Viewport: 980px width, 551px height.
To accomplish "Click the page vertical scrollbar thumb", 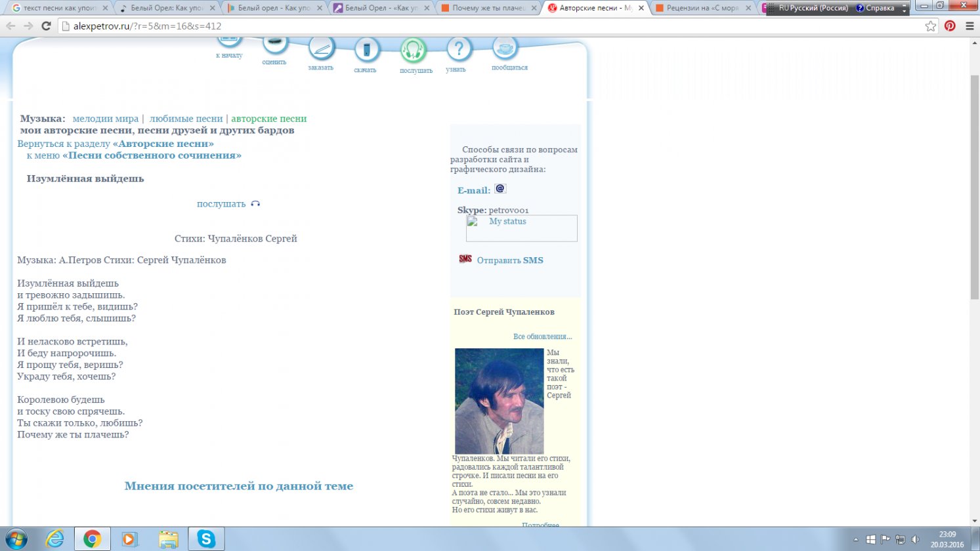I will [974, 187].
